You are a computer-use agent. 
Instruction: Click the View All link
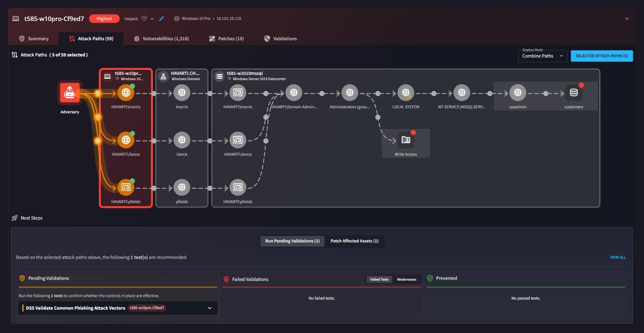coord(617,257)
